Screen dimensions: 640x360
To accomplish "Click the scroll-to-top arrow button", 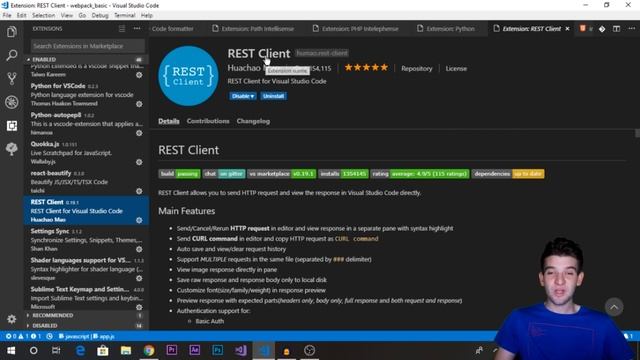I will point(614,307).
